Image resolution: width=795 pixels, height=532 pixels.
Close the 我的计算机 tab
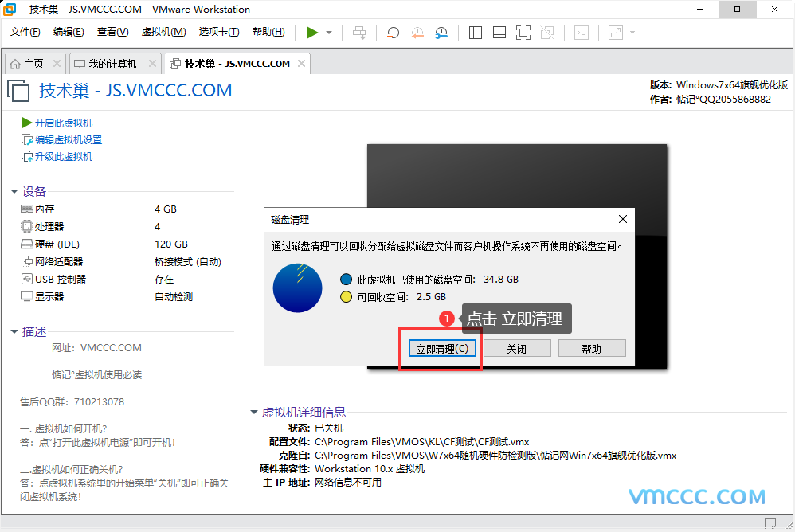[x=153, y=64]
